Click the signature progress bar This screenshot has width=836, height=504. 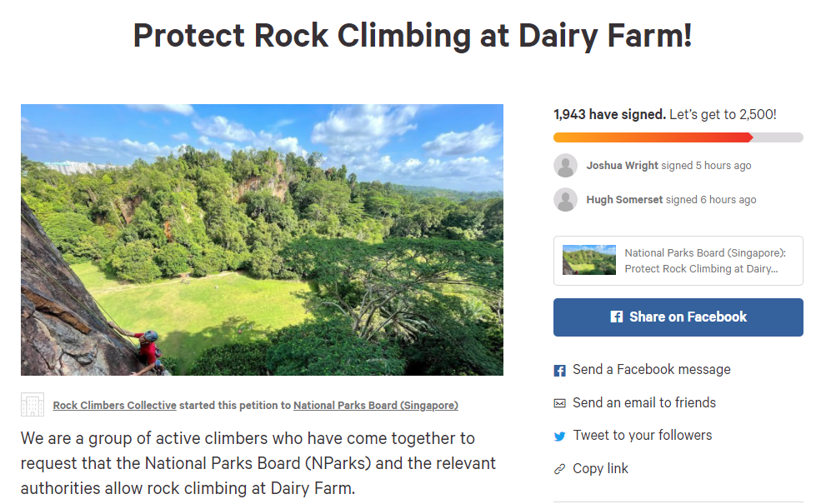pos(678,137)
